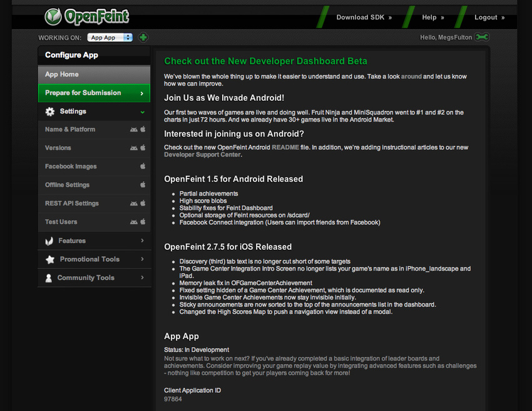
Task: Click 'OpenFeint 2.7.5 for iOS Released' heading
Action: pos(228,247)
